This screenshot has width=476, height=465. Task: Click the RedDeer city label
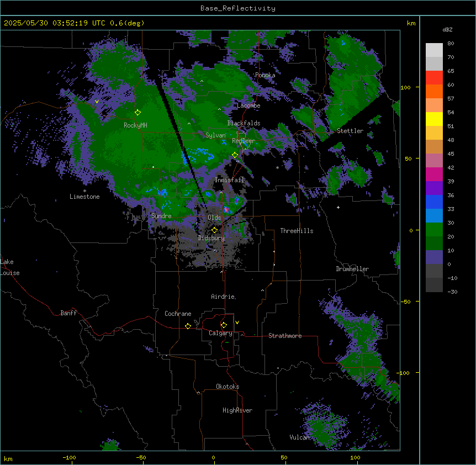click(x=244, y=141)
